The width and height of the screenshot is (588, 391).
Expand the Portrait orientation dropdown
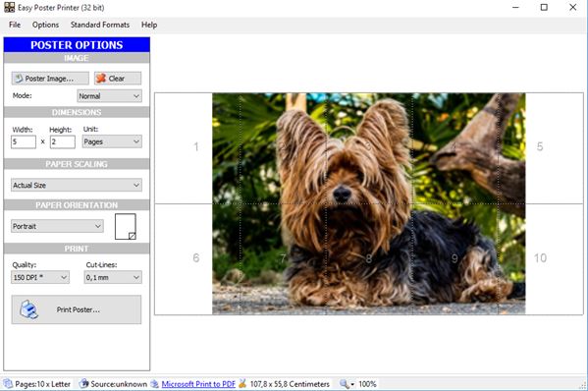pyautogui.click(x=57, y=226)
